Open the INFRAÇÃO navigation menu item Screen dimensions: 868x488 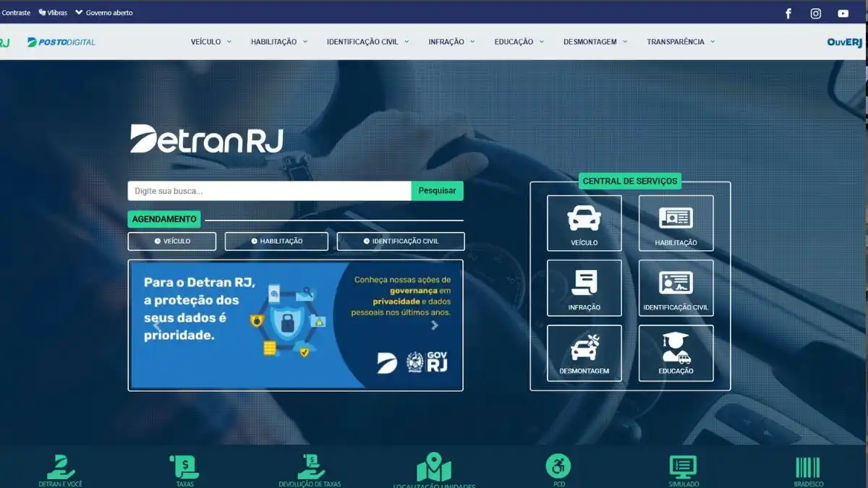click(x=446, y=42)
